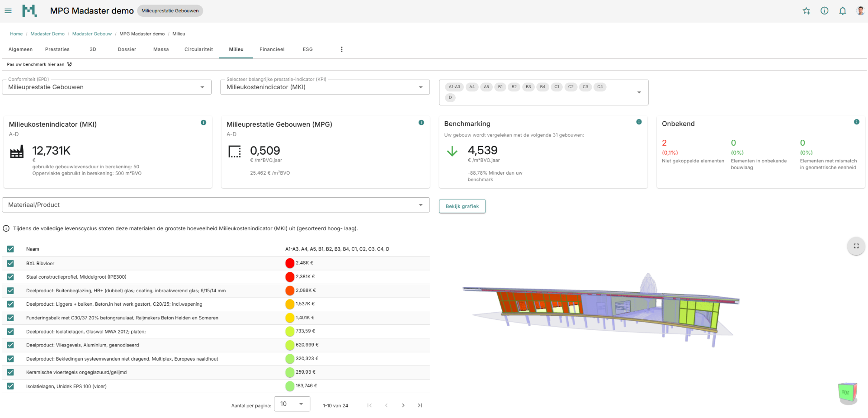Image resolution: width=868 pixels, height=418 pixels.
Task: Open the rows per page dropdown
Action: pos(292,404)
